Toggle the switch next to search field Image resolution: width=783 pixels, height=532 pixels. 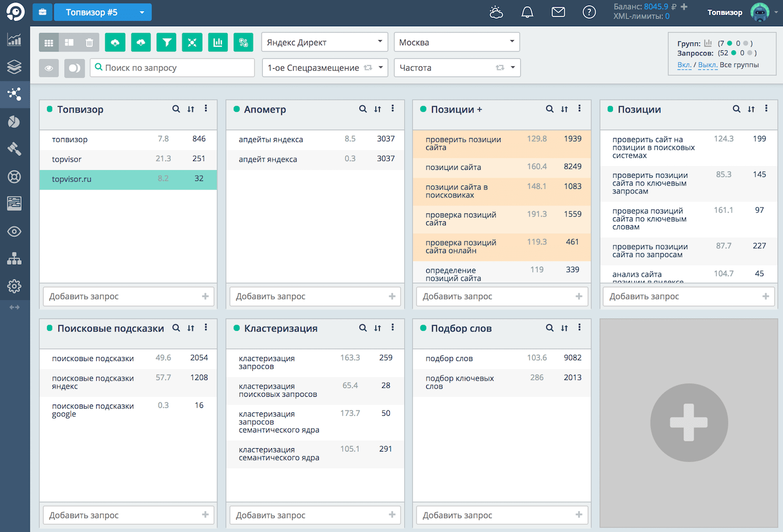(x=74, y=68)
